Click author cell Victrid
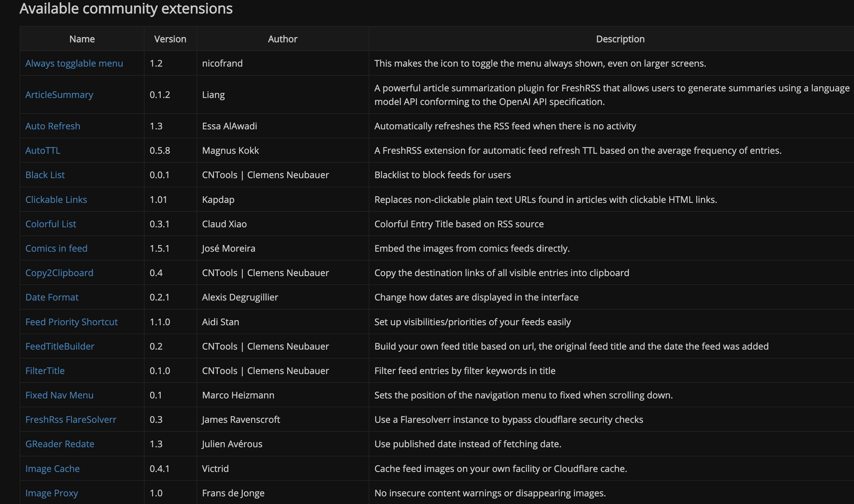Screen dimensions: 854x504 [x=215, y=468]
